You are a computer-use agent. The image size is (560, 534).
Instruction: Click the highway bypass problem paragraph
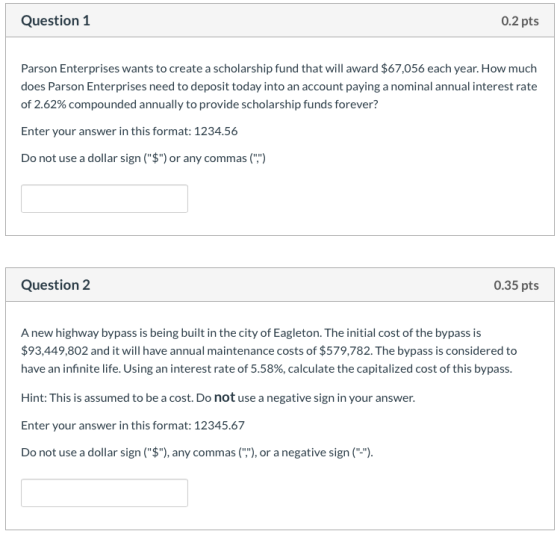[x=269, y=351]
